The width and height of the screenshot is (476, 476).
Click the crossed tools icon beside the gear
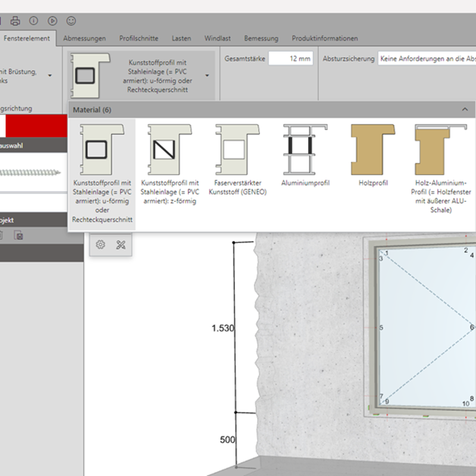121,245
